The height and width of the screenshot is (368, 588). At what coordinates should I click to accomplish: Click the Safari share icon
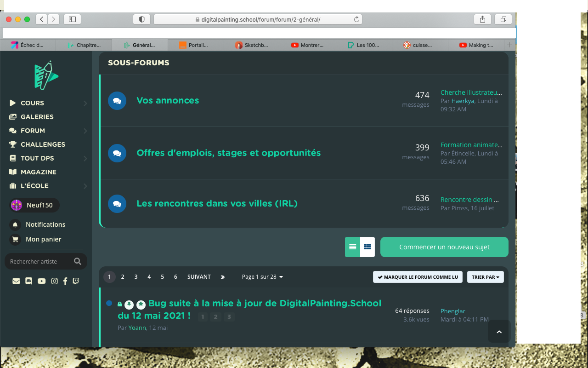(x=482, y=19)
